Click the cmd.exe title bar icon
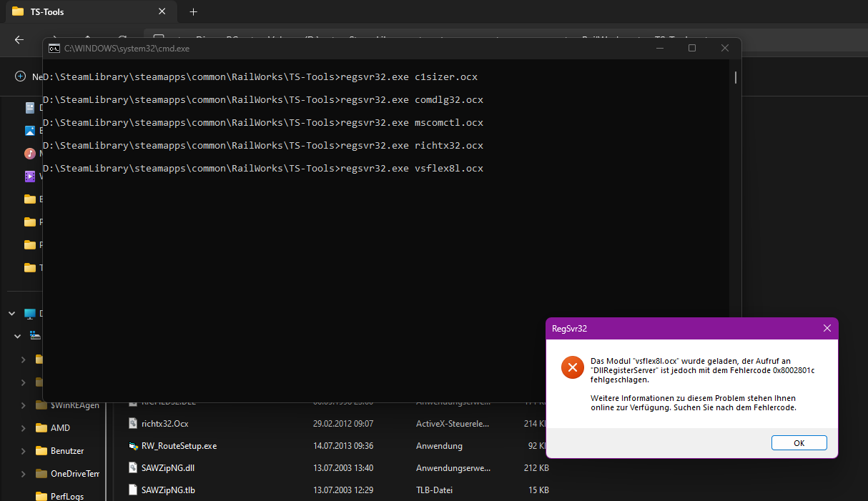This screenshot has height=501, width=868. click(54, 49)
